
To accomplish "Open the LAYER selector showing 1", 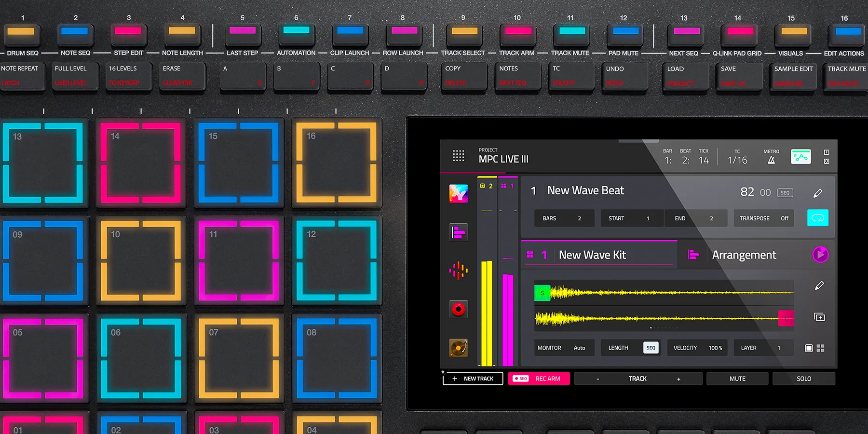I will (763, 347).
